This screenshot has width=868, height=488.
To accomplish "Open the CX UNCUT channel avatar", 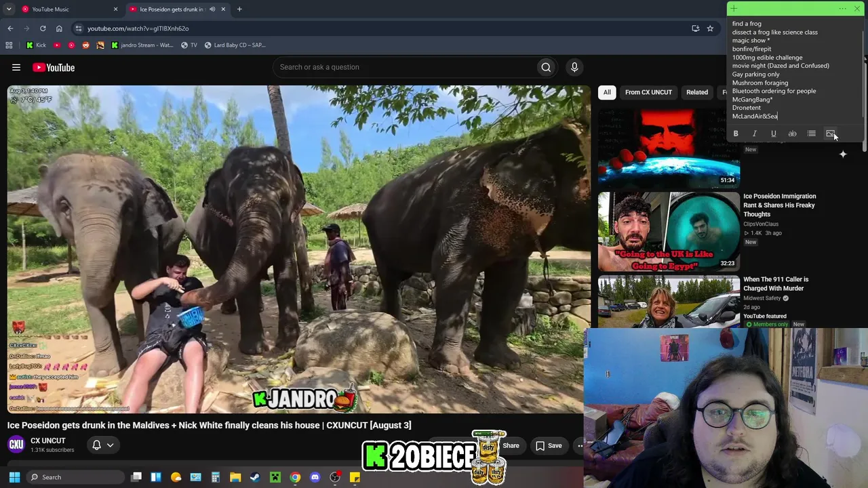I will (x=16, y=445).
